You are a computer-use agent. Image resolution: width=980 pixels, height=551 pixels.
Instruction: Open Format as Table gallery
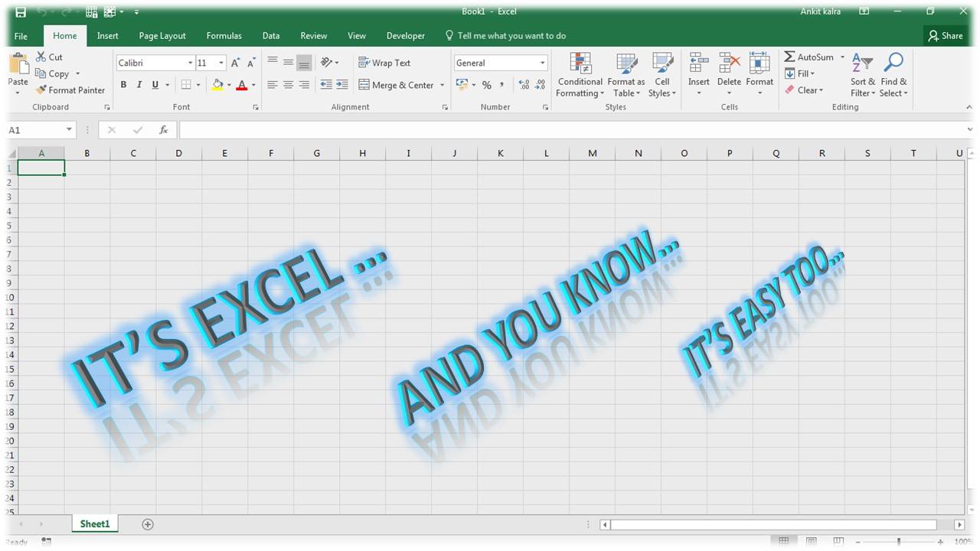(x=626, y=75)
